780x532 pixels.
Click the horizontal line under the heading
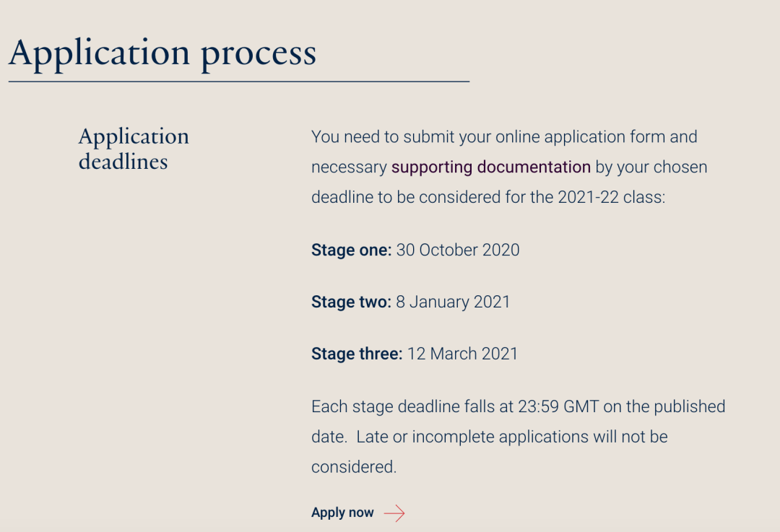point(239,81)
